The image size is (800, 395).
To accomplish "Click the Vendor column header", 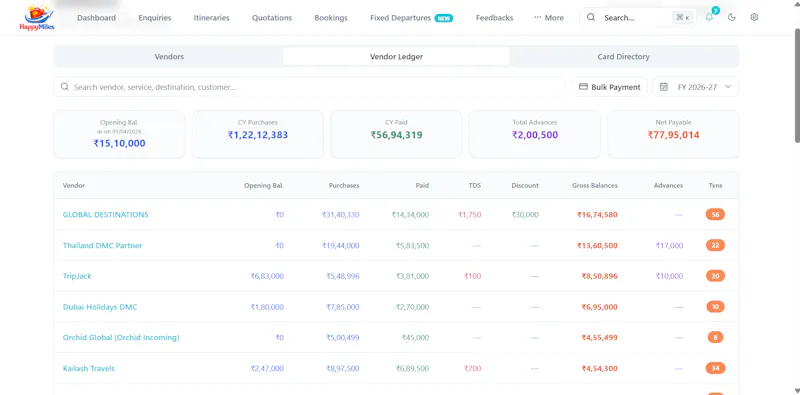I will (74, 185).
